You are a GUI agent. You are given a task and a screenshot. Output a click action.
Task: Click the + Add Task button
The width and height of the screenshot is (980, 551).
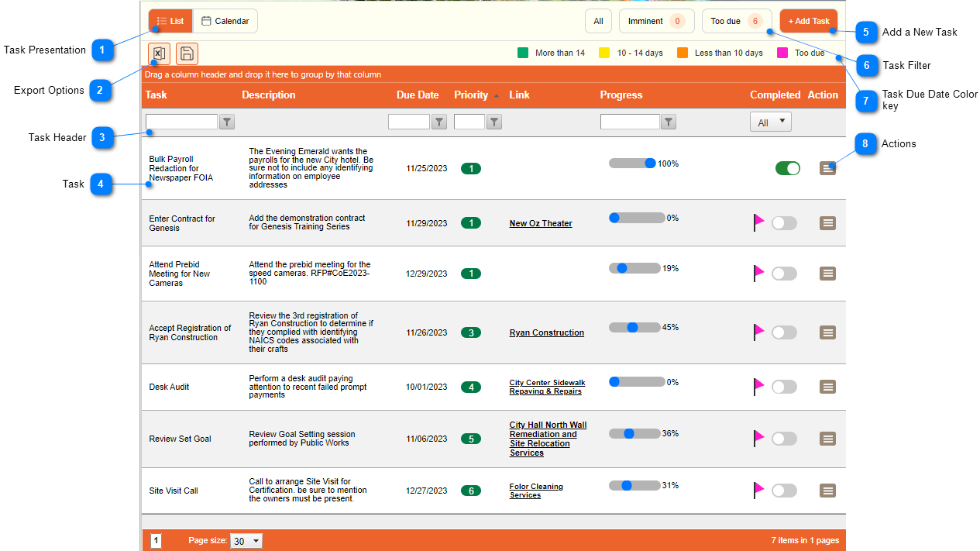pos(808,21)
